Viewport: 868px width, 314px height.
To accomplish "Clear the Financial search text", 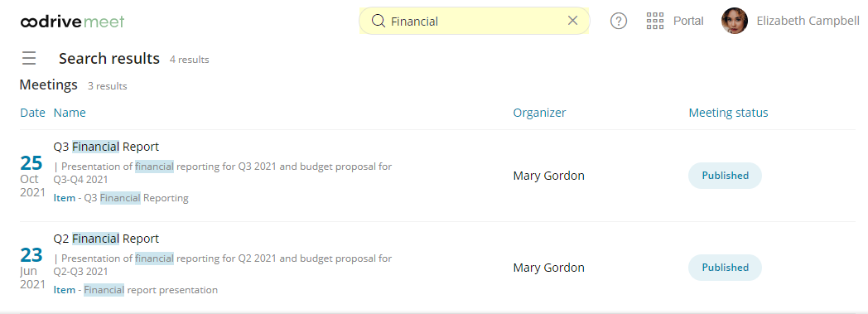I will (x=573, y=21).
